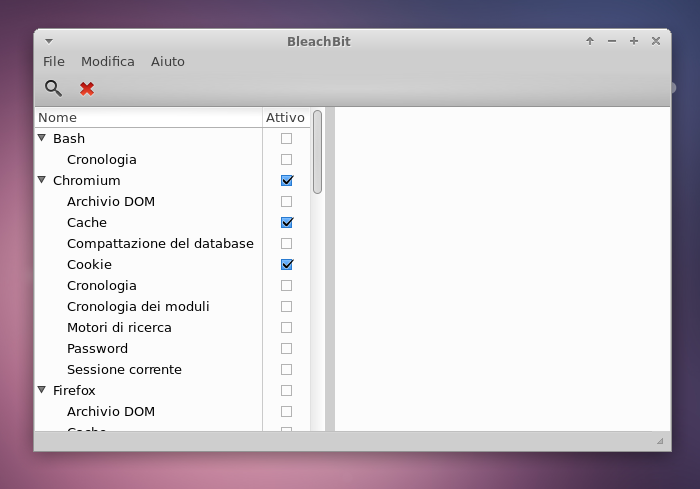Uncheck the Chromium checkbox
The image size is (700, 489).
click(x=287, y=180)
